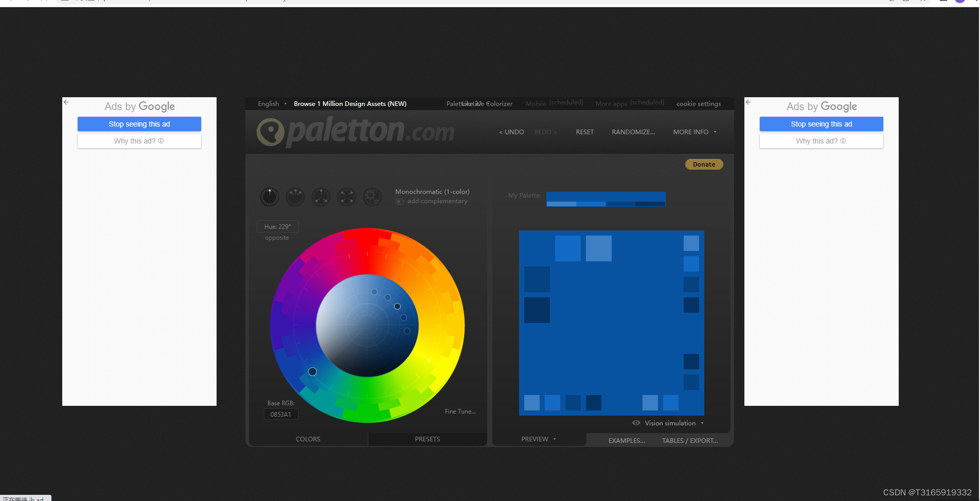
Task: Click back arrow in right Google ad
Action: tap(749, 102)
